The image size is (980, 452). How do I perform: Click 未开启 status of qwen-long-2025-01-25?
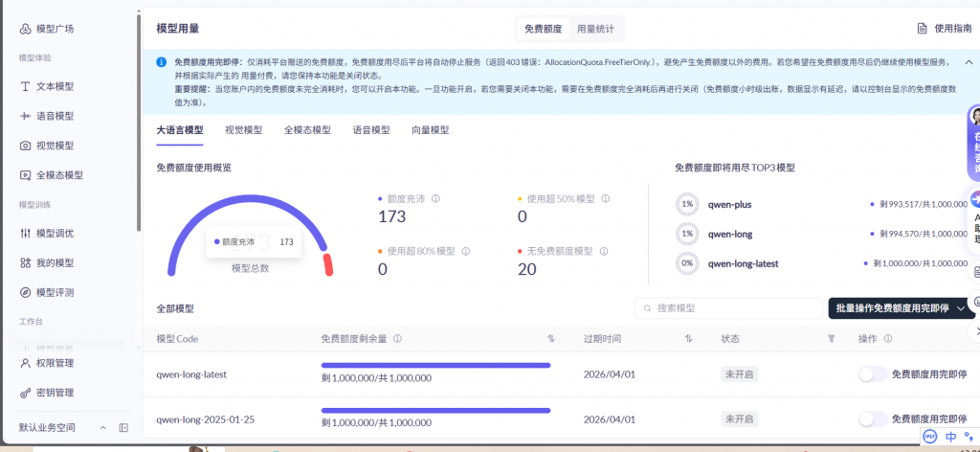(x=740, y=418)
